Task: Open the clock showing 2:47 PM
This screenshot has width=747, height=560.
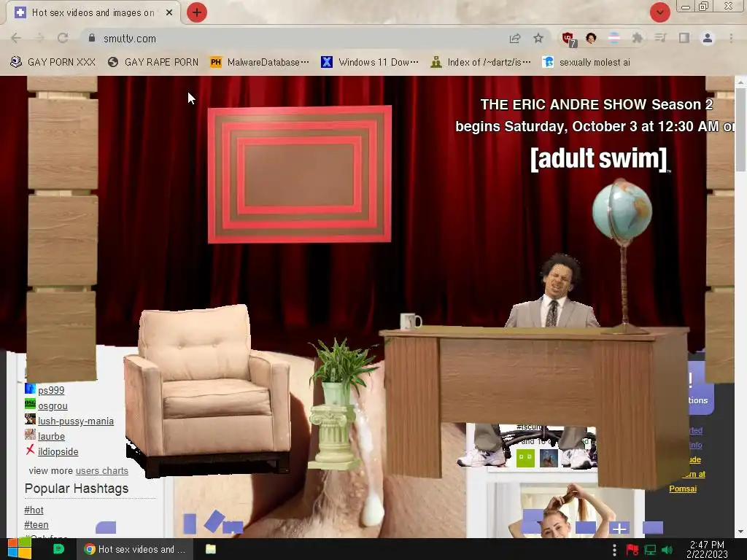Action: click(x=707, y=549)
